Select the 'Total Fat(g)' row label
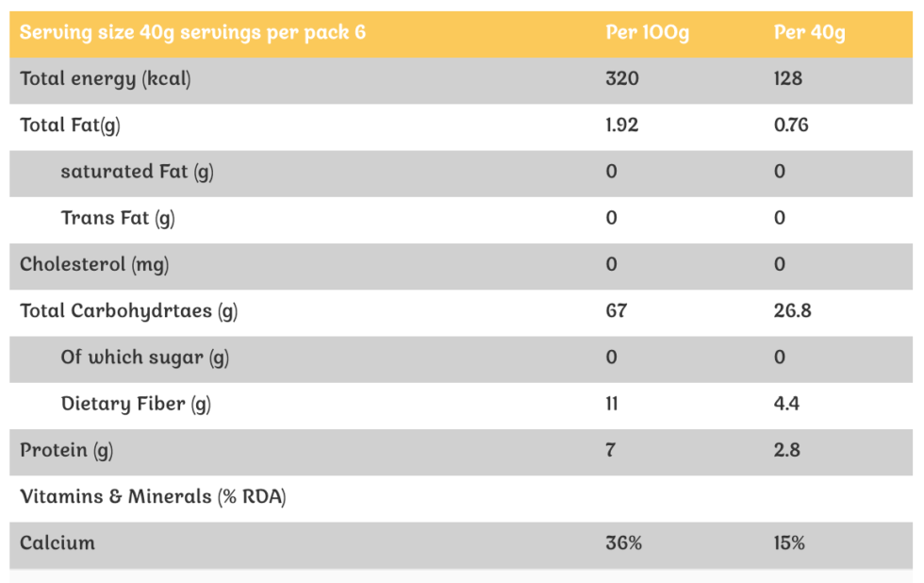The image size is (924, 583). (x=70, y=125)
